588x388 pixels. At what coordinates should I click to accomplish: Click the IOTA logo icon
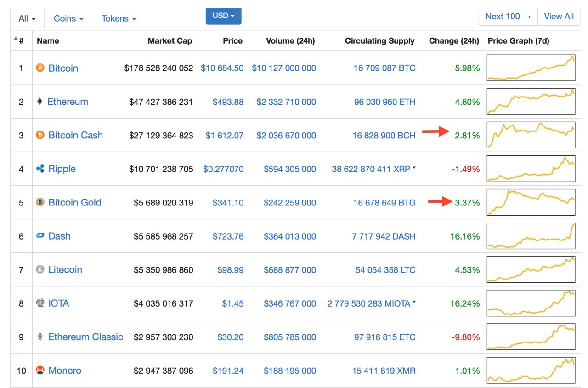(x=40, y=303)
